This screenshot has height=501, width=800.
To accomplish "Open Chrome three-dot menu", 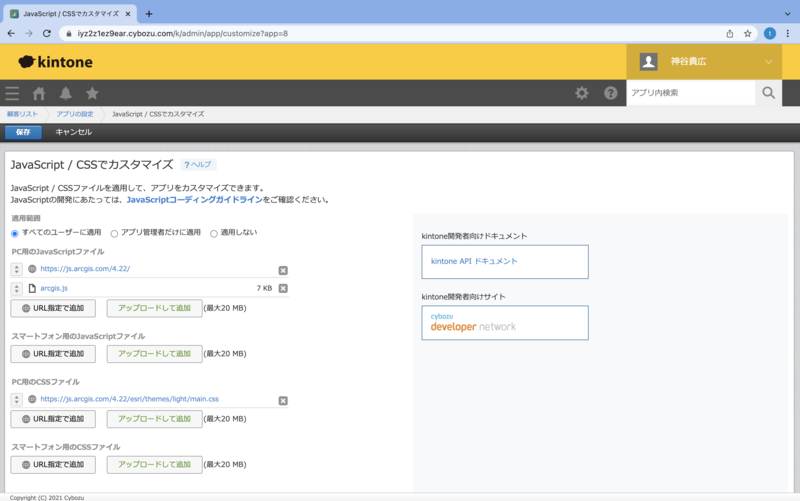I will [x=788, y=34].
